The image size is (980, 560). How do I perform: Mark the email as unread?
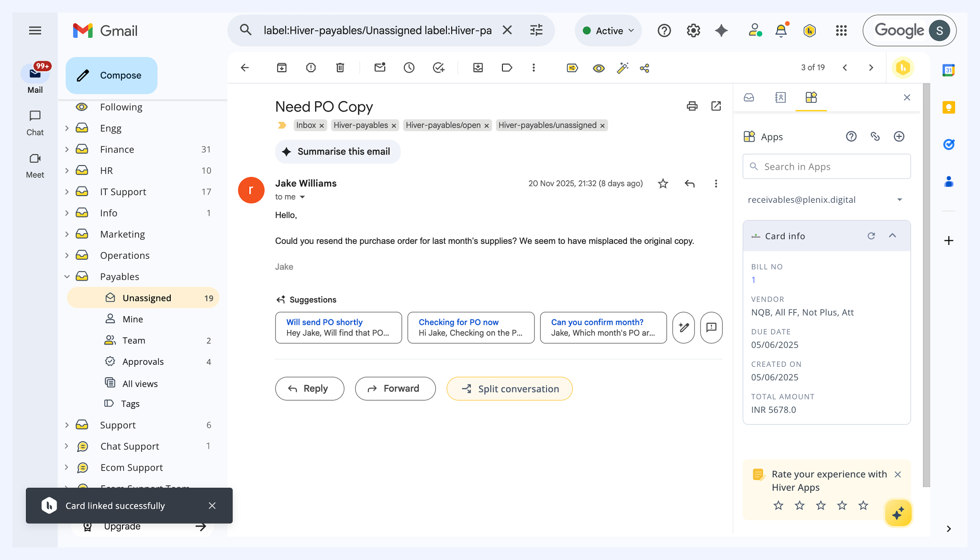[380, 68]
